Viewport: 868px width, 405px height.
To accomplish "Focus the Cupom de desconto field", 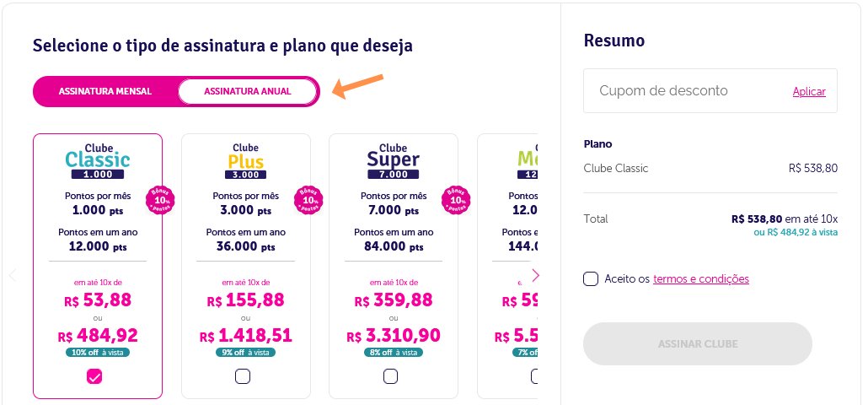I will click(x=687, y=91).
